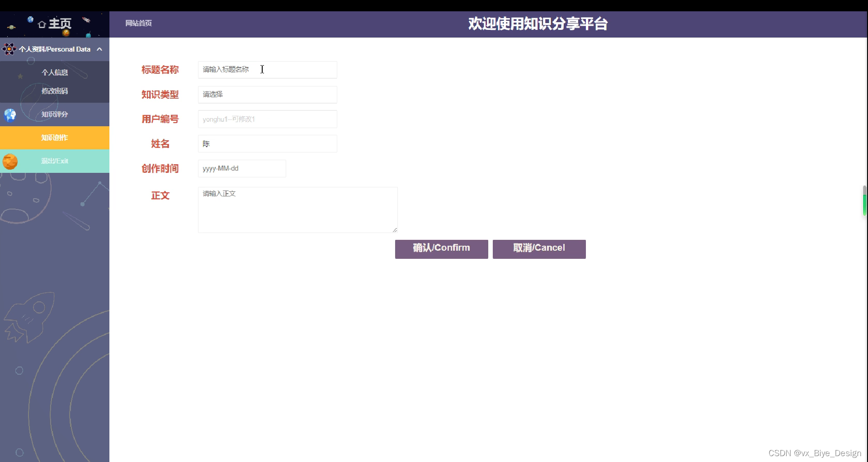Click the 正文 text area
Screen dimensions: 868x462
[x=297, y=210]
